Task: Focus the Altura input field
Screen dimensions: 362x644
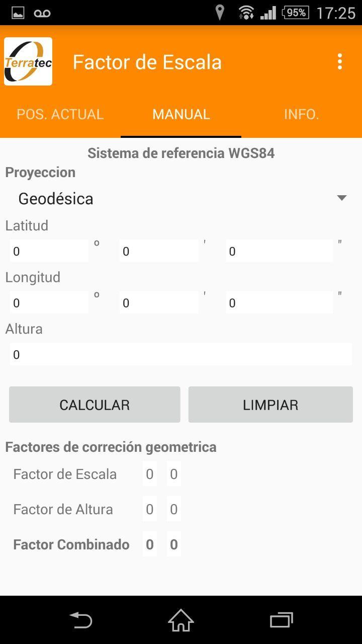Action: coord(181,354)
